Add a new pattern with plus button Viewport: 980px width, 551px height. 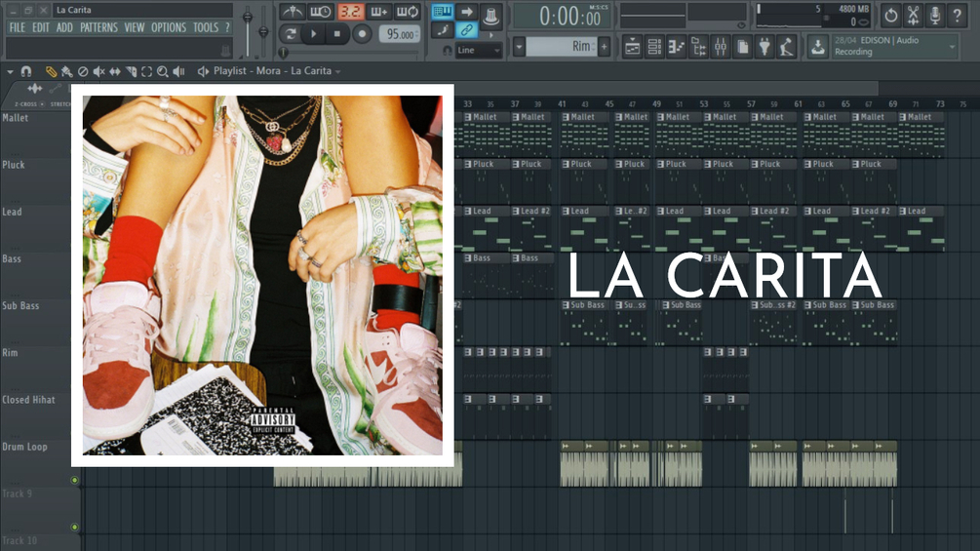[x=605, y=47]
